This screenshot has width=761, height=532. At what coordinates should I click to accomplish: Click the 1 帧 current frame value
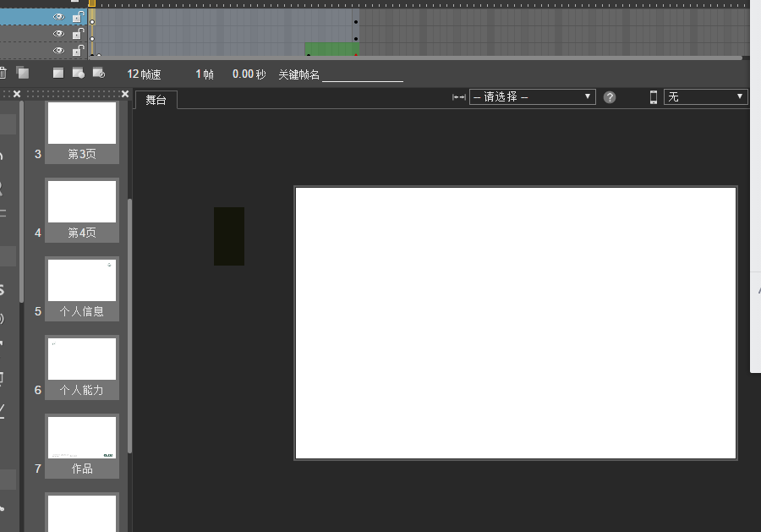click(x=205, y=74)
